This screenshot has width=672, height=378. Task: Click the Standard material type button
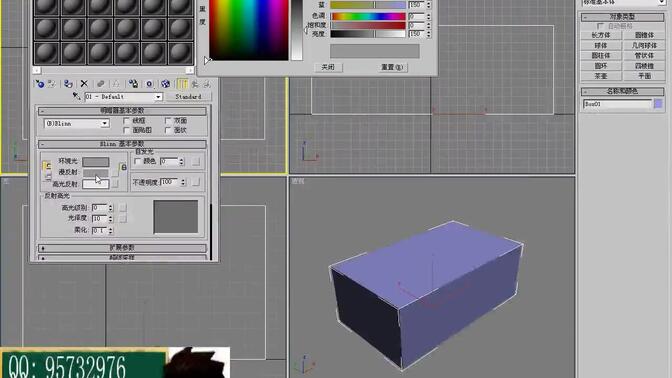188,97
